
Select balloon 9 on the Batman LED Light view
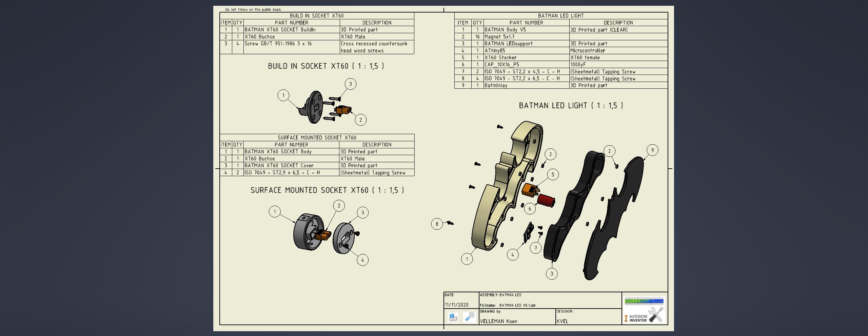click(x=652, y=150)
